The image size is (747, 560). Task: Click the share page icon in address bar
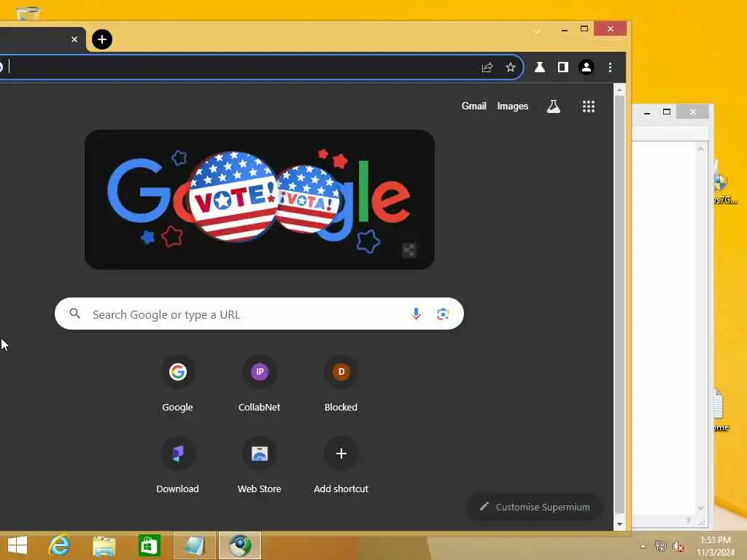pyautogui.click(x=487, y=68)
